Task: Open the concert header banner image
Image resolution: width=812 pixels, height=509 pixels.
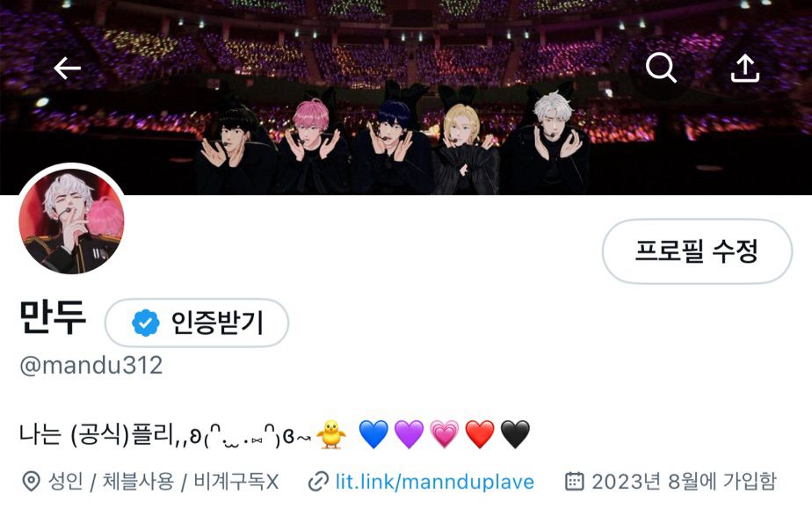Action: tap(406, 98)
